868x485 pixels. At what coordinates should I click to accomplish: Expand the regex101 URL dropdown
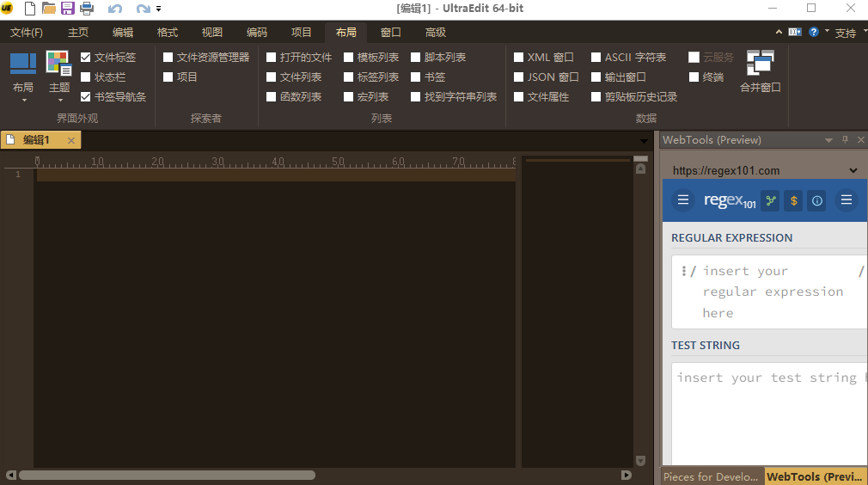click(853, 170)
